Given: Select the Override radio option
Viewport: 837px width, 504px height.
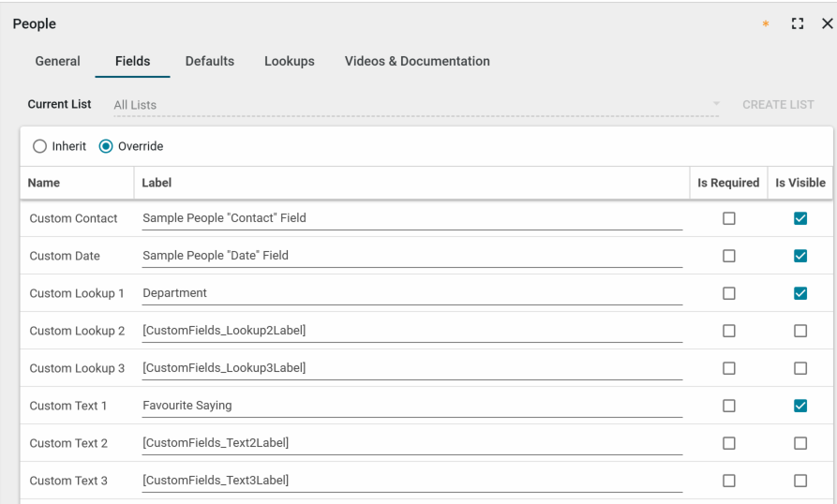Looking at the screenshot, I should pos(106,146).
